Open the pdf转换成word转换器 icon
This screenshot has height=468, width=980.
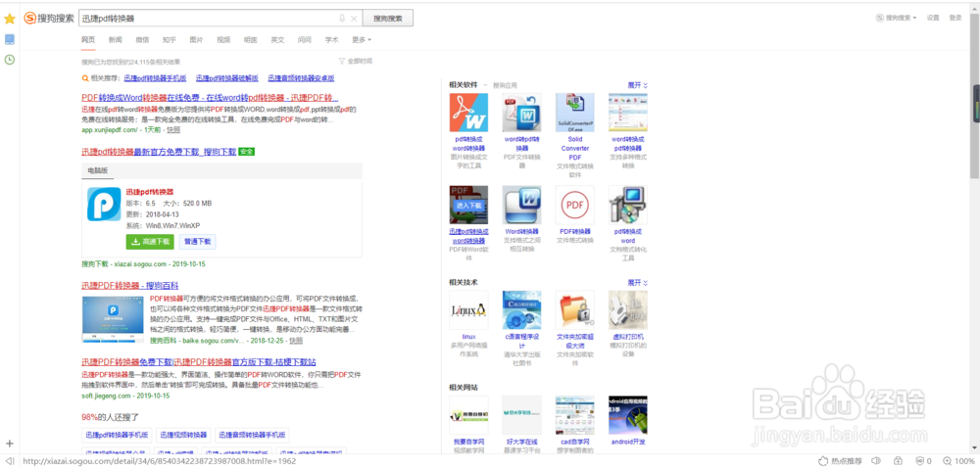tap(468, 113)
